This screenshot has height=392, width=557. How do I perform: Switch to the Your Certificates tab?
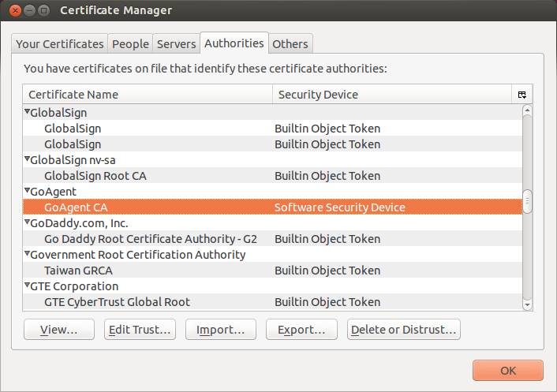point(60,44)
